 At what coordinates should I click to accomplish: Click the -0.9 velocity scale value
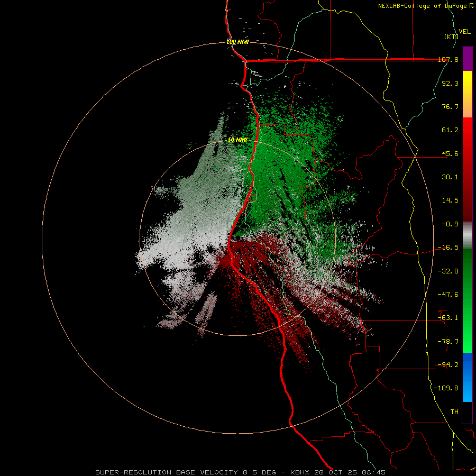(x=450, y=224)
